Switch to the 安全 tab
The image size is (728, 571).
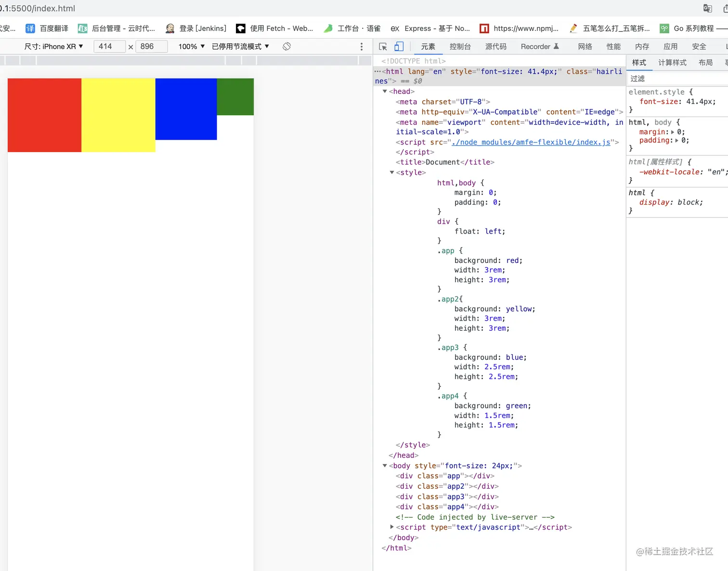(699, 47)
